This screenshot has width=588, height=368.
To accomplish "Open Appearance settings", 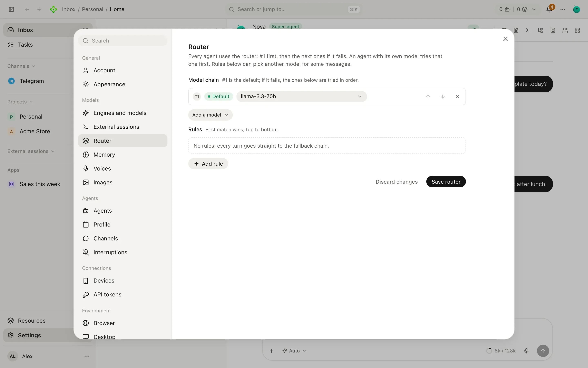I will pyautogui.click(x=122, y=84).
